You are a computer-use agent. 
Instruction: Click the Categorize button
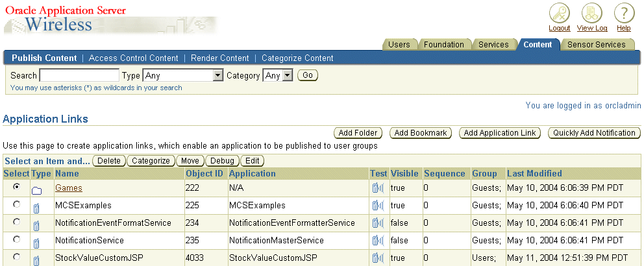pyautogui.click(x=151, y=161)
